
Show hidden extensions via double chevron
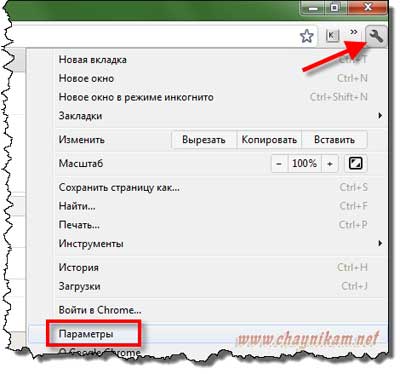point(354,32)
